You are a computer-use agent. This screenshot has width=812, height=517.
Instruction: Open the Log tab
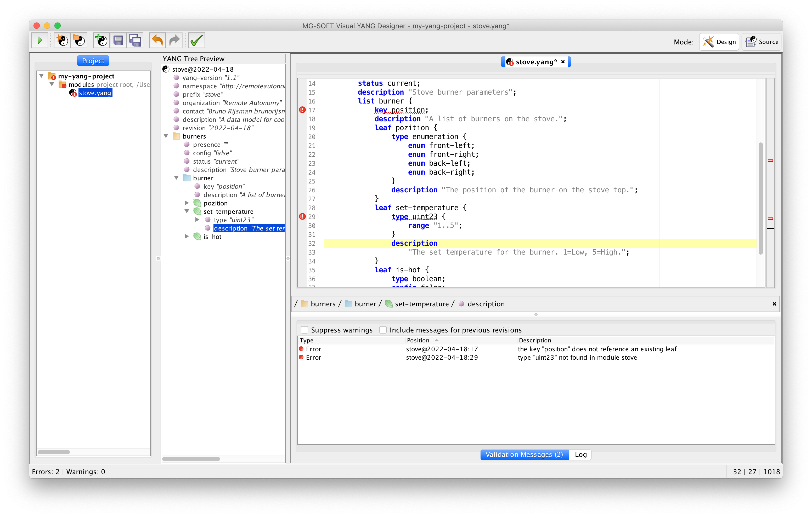pyautogui.click(x=580, y=455)
